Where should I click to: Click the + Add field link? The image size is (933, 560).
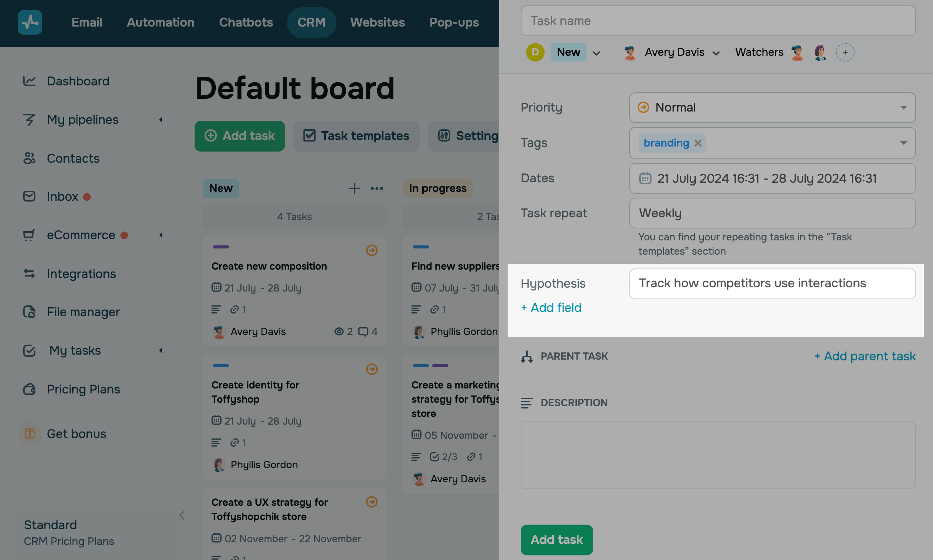point(551,308)
